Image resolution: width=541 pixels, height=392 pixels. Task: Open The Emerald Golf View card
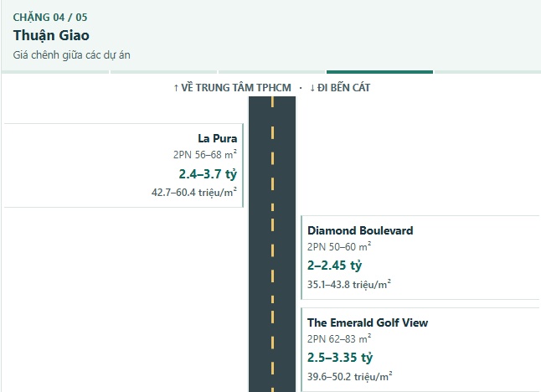[x=420, y=349]
